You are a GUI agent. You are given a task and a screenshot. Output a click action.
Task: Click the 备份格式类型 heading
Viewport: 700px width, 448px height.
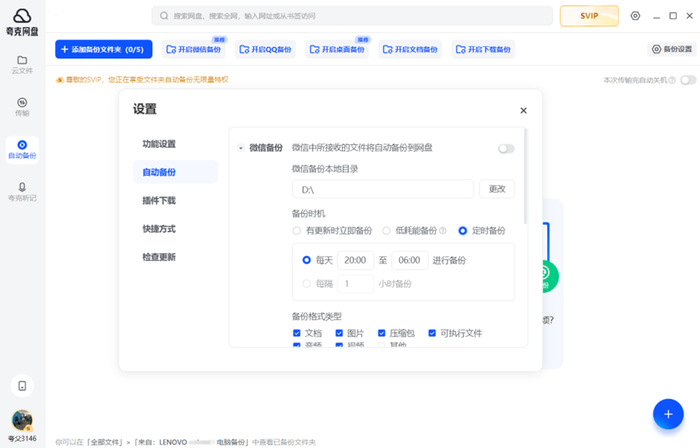317,316
